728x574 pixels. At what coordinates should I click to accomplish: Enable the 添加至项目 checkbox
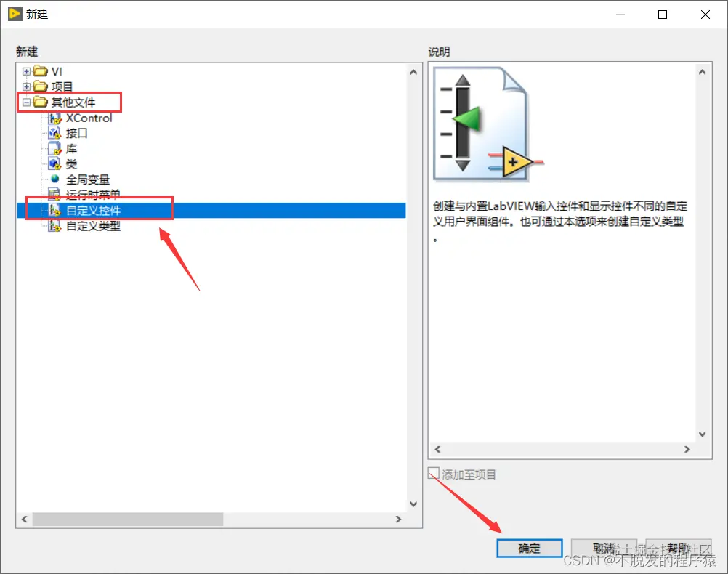[433, 473]
